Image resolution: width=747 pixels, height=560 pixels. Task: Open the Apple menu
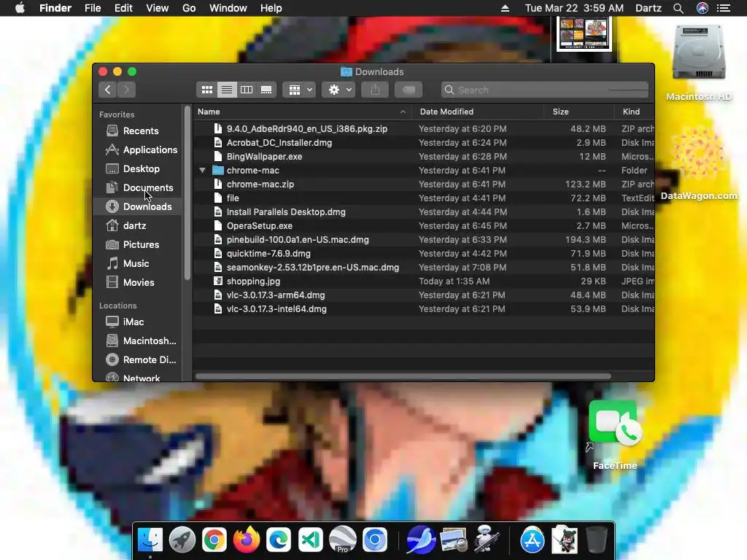point(20,8)
